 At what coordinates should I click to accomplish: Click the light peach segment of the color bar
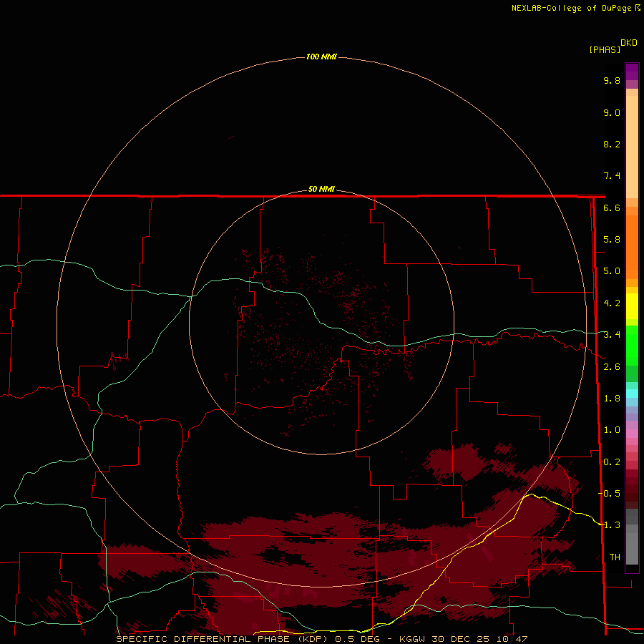[x=632, y=147]
